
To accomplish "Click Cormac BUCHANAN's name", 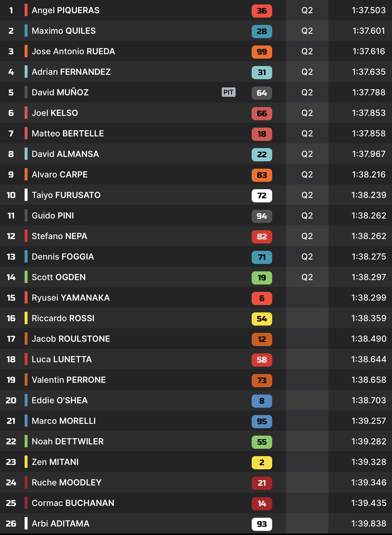I will 73,503.
